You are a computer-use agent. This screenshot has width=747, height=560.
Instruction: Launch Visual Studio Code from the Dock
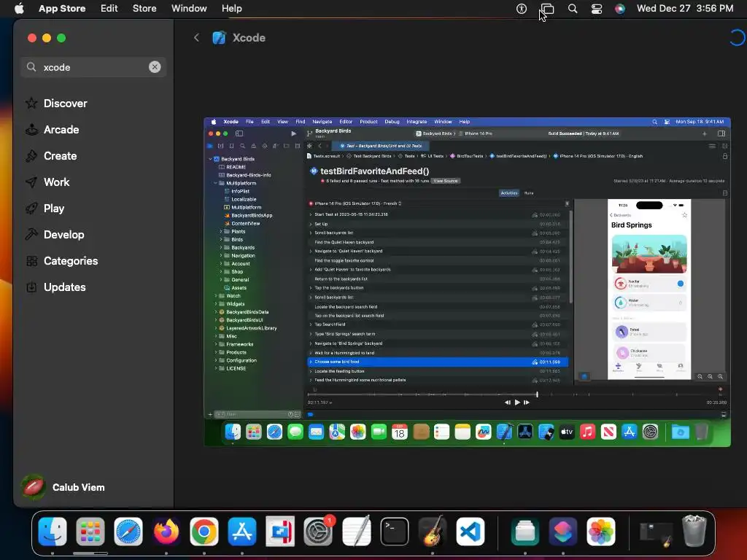[471, 532]
